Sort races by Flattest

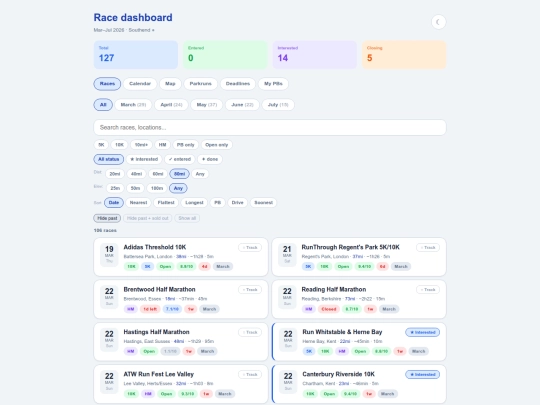tap(166, 202)
